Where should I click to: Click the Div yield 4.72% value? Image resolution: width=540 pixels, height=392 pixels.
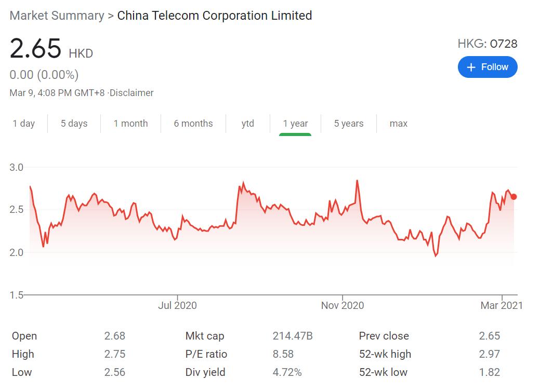click(x=287, y=372)
